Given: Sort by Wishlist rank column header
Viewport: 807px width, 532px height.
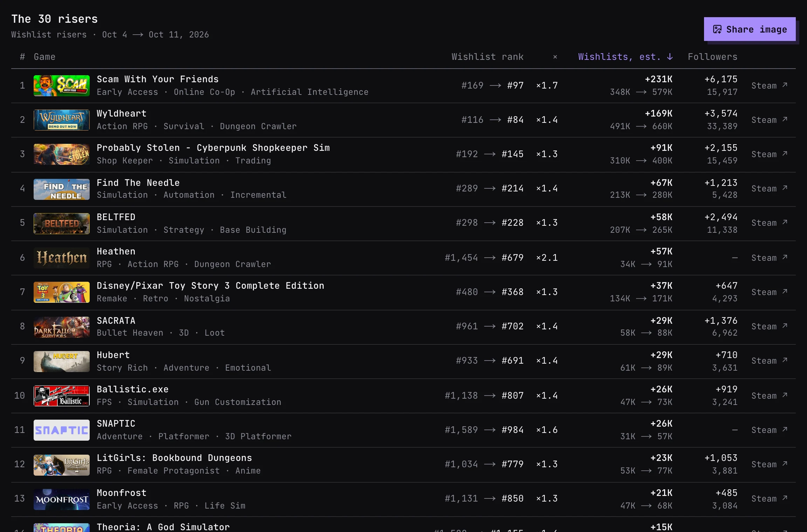Looking at the screenshot, I should click(487, 57).
